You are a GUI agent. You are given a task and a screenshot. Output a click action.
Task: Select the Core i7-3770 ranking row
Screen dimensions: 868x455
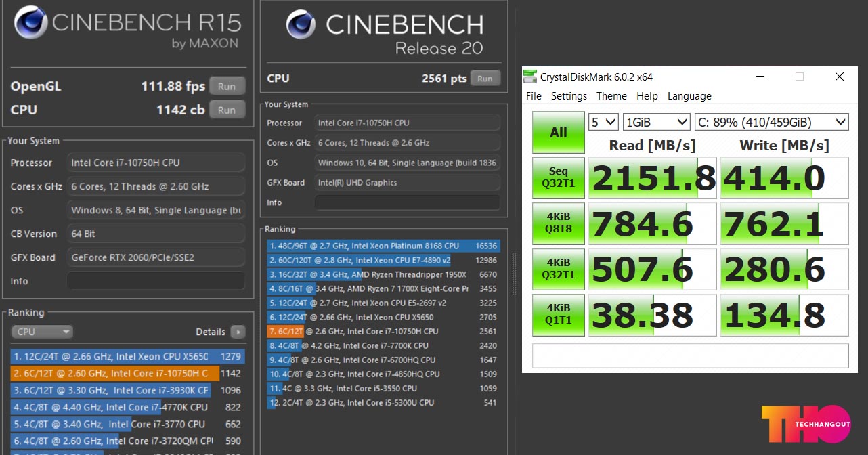pyautogui.click(x=128, y=424)
